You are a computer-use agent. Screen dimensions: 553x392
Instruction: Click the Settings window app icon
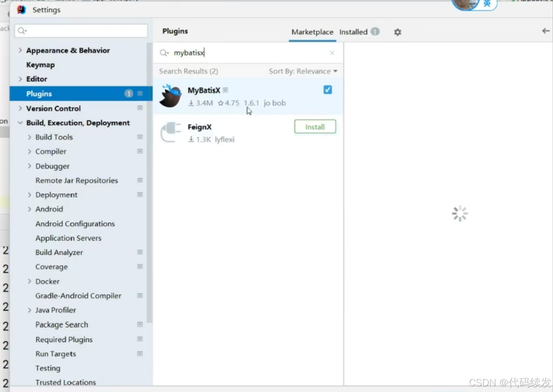[21, 10]
